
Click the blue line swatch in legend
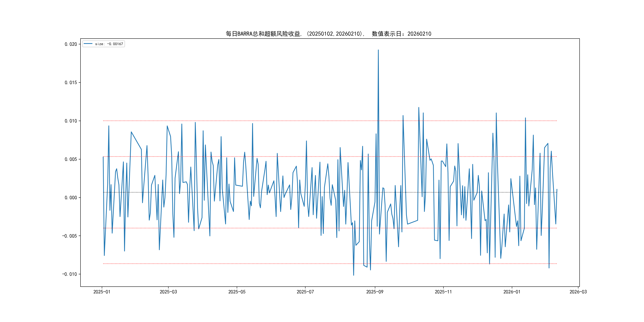[x=88, y=44]
